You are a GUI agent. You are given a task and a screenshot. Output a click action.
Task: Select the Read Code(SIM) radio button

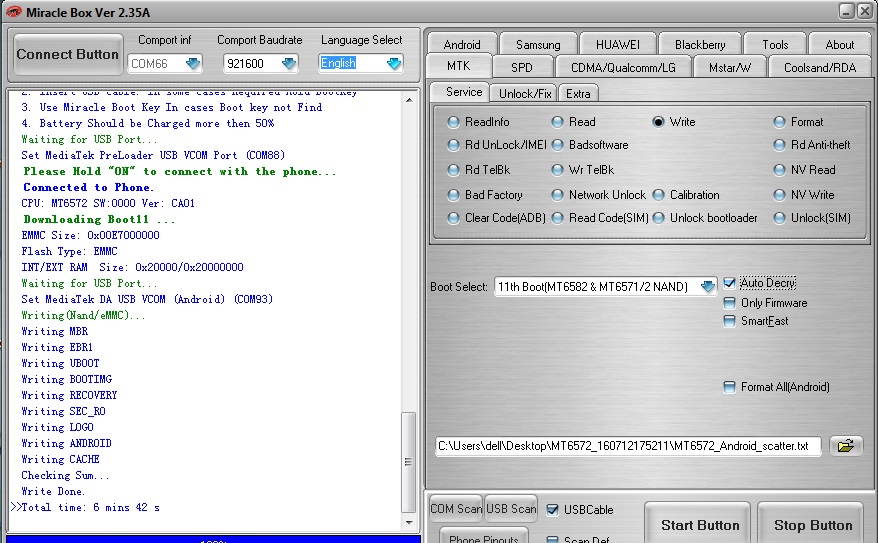pyautogui.click(x=557, y=218)
